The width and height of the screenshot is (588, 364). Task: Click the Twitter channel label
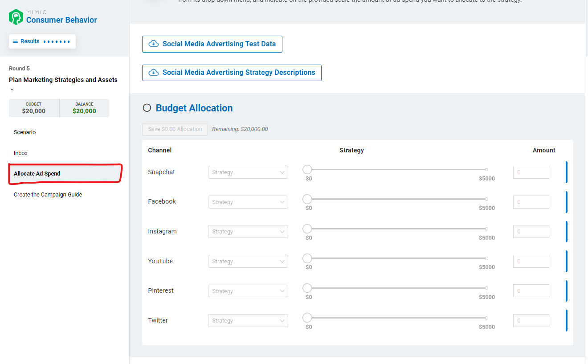pyautogui.click(x=158, y=321)
